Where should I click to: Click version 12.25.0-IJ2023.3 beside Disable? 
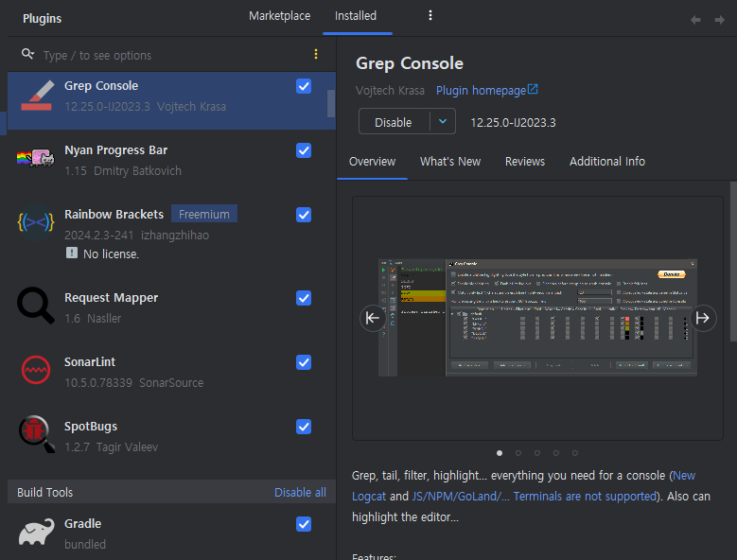click(514, 123)
